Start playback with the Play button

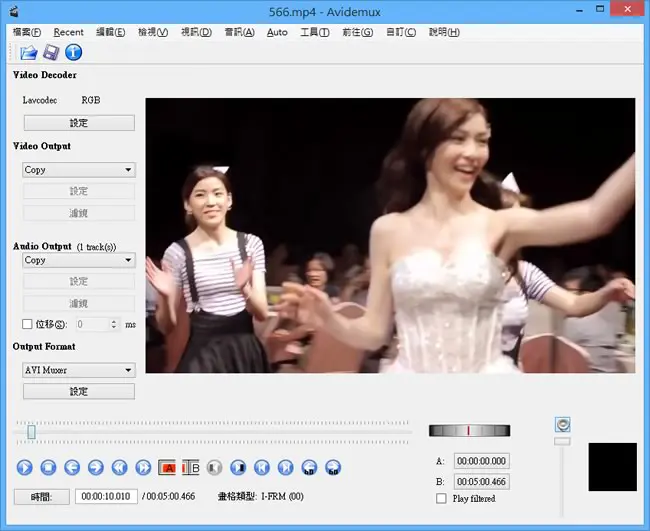coord(24,468)
